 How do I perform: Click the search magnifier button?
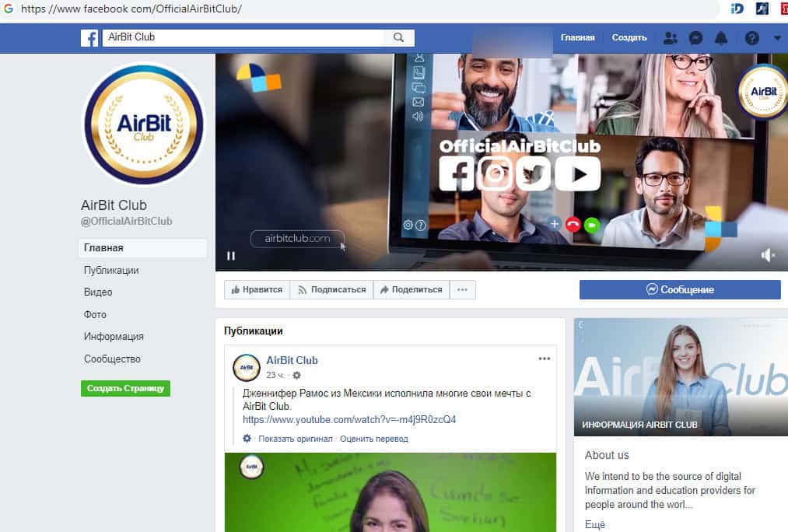pyautogui.click(x=398, y=37)
